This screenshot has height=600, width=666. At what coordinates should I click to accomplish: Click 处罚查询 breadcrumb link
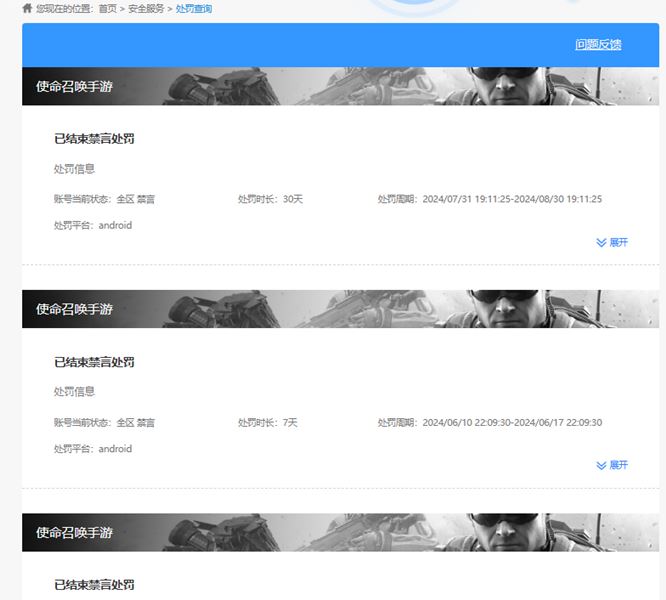194,8
